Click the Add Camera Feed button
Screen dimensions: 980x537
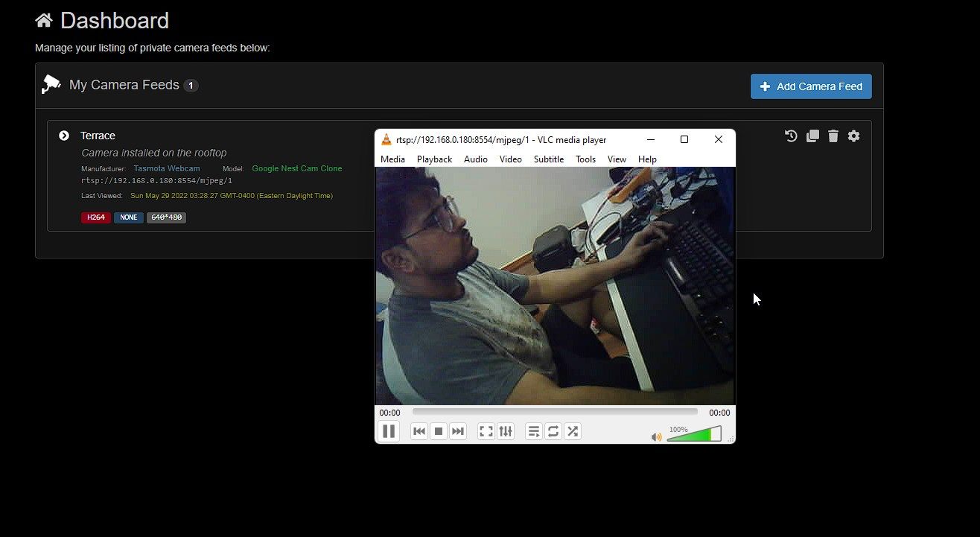(811, 86)
